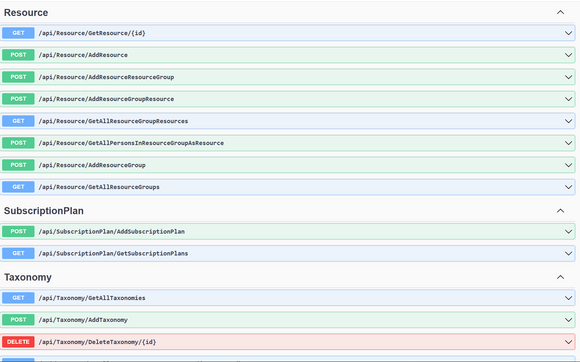580x362 pixels.
Task: Click GET badge for GetAllResourceGroupResources
Action: 18,121
